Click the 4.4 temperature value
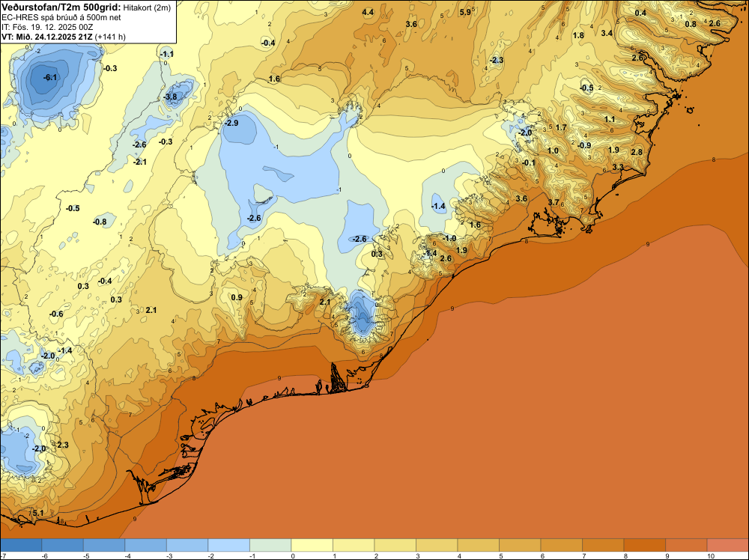 tap(368, 13)
